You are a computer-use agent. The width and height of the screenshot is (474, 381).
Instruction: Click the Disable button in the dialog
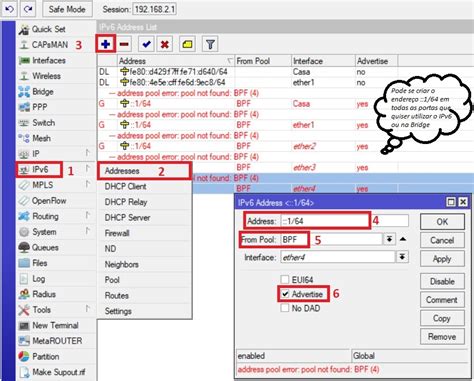pos(442,281)
